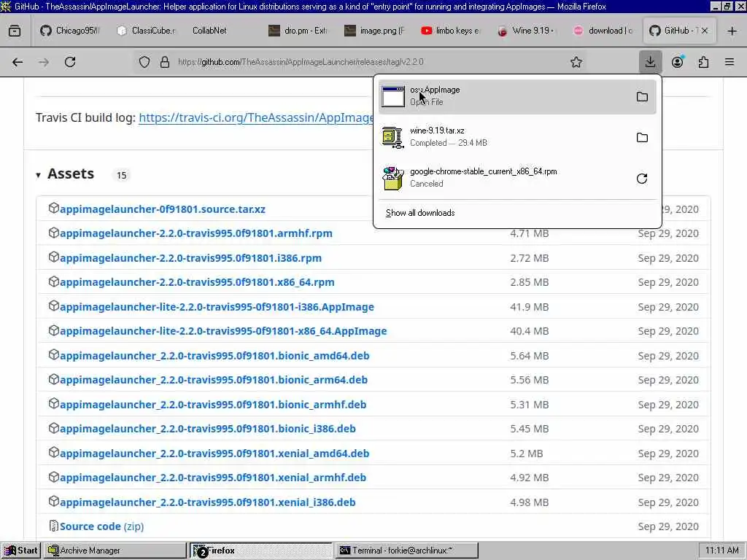This screenshot has height=560, width=747.
Task: Open the osu.AppImage download entry
Action: pyautogui.click(x=517, y=97)
